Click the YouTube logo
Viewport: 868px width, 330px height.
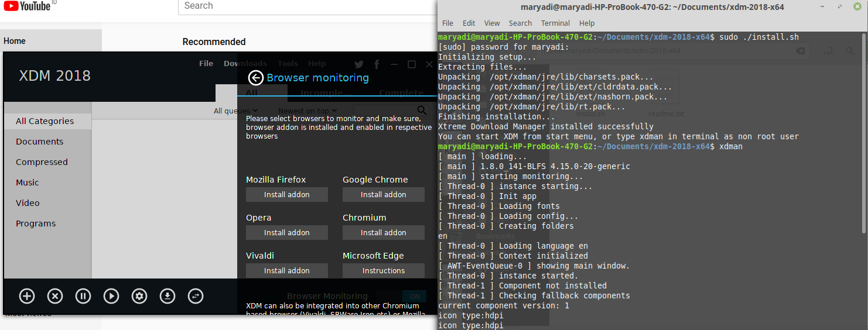click(27, 6)
